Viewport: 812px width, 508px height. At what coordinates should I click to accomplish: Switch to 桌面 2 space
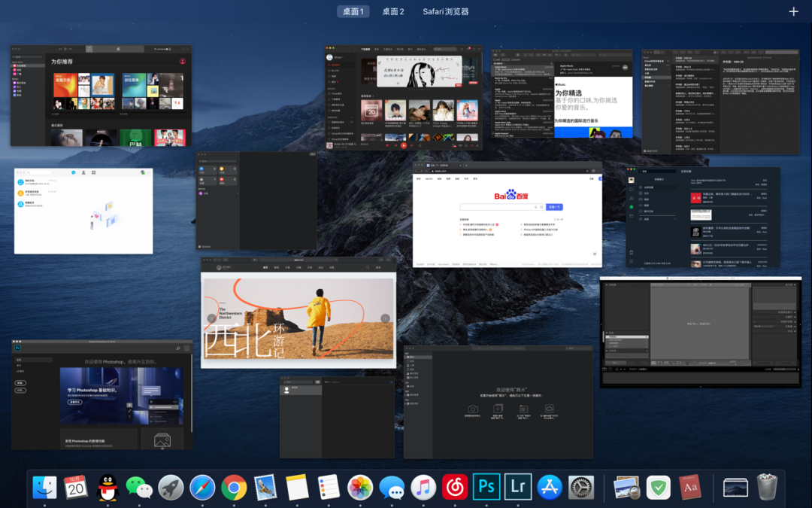(x=392, y=11)
